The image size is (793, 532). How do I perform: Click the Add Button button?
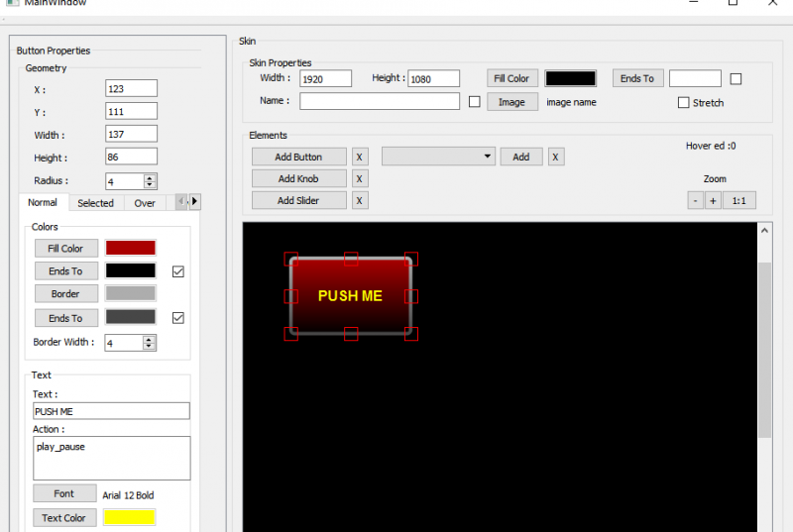coord(299,157)
